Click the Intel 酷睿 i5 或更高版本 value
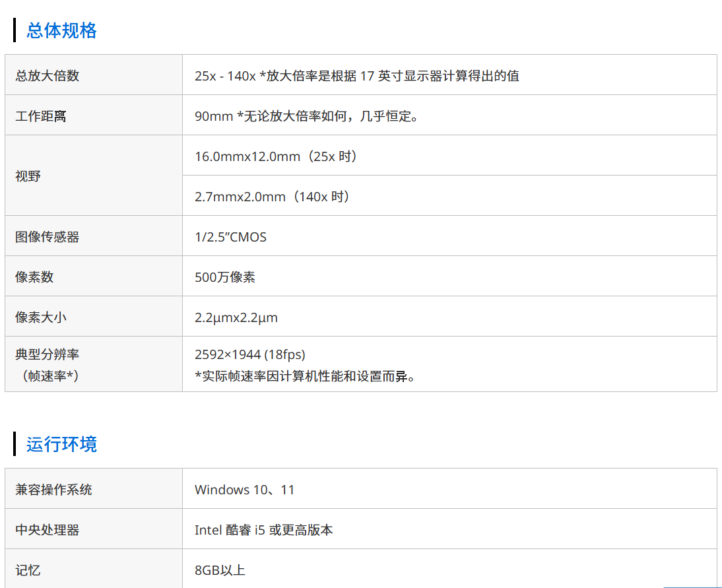 [264, 529]
